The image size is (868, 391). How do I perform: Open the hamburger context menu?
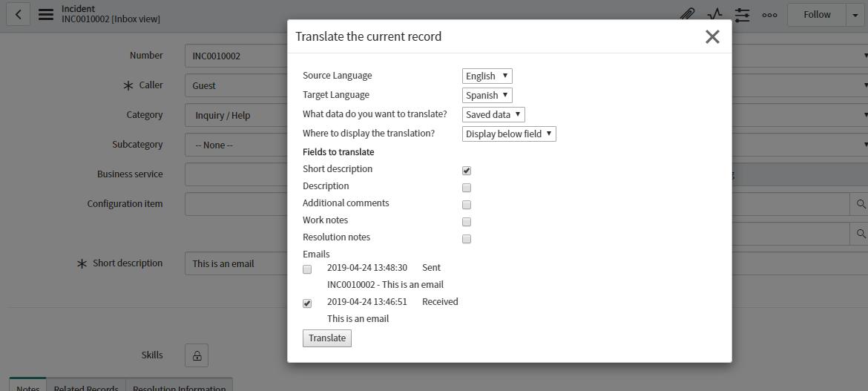46,14
